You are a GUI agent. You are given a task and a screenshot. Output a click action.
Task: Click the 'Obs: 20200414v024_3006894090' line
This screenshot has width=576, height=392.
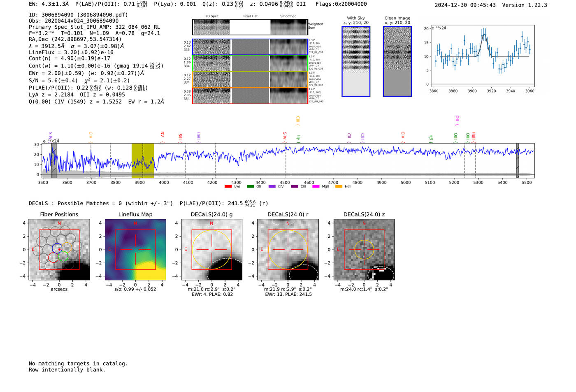coord(74,21)
